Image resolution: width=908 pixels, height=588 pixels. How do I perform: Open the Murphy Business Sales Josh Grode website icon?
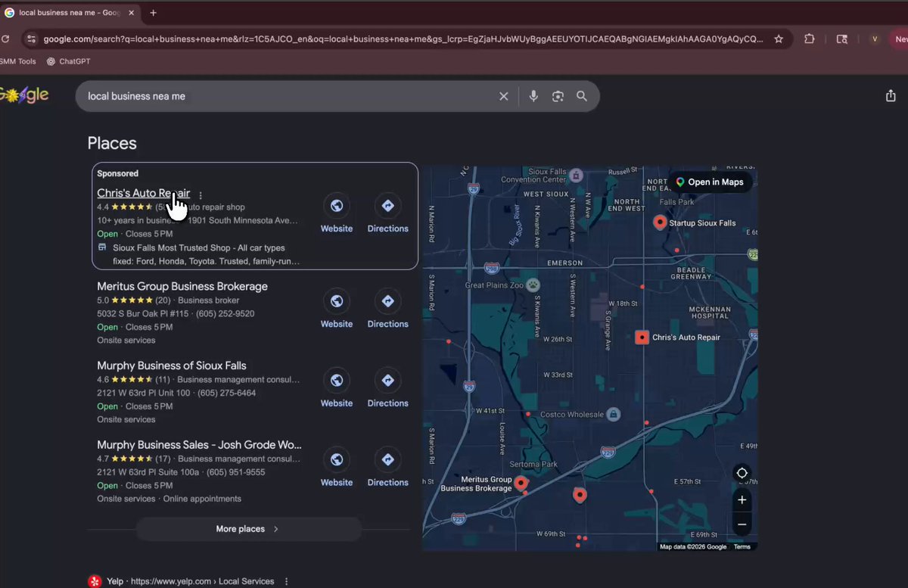click(337, 459)
